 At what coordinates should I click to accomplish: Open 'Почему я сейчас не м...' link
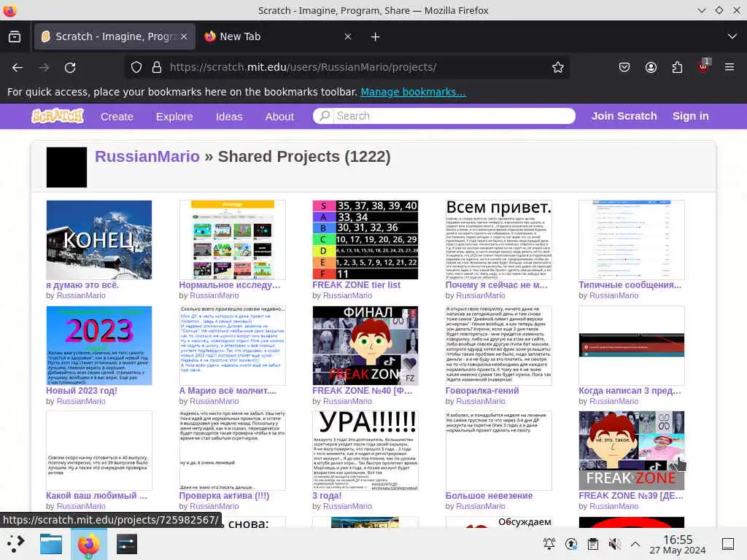click(x=496, y=285)
